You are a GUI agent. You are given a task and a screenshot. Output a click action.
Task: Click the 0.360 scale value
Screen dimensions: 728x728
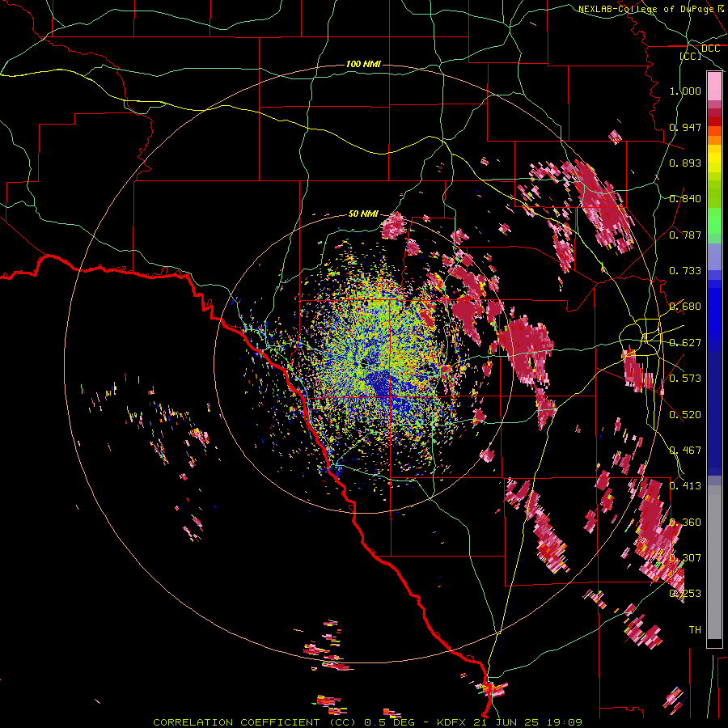(685, 523)
